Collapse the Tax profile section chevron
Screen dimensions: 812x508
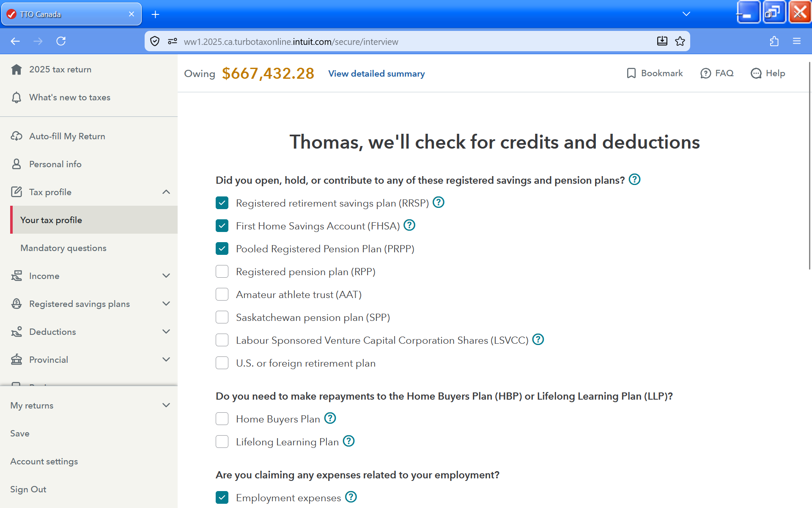tap(166, 192)
